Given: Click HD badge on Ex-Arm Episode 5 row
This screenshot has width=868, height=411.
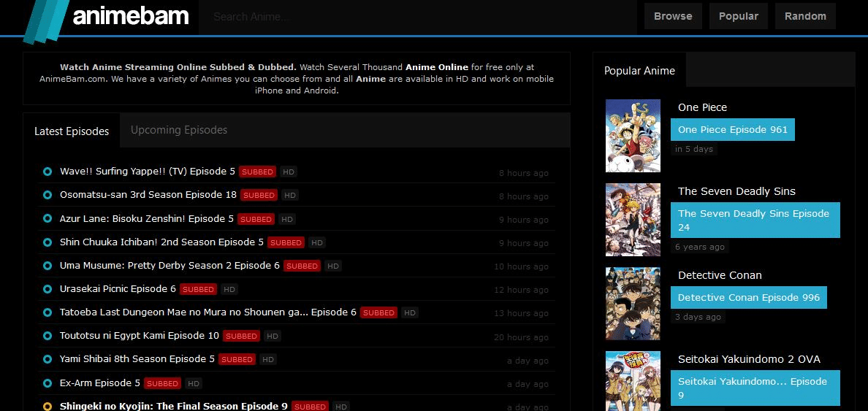Looking at the screenshot, I should 193,383.
